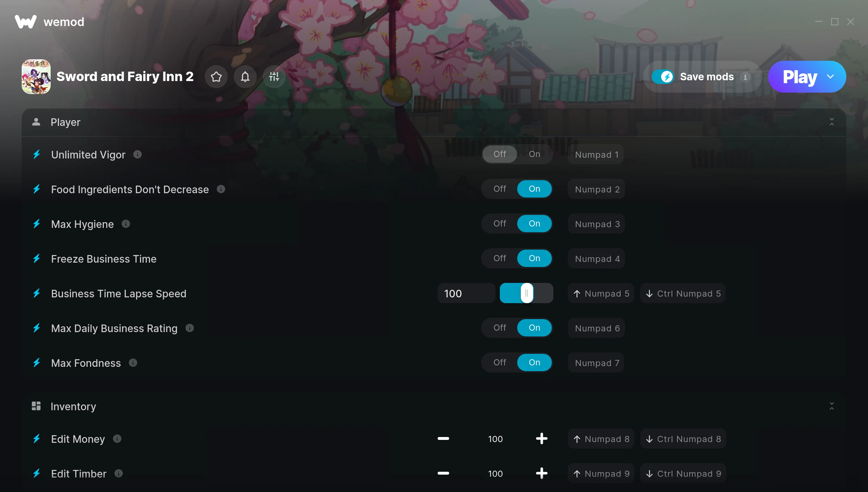Open the Play button dropdown arrow

pos(830,77)
